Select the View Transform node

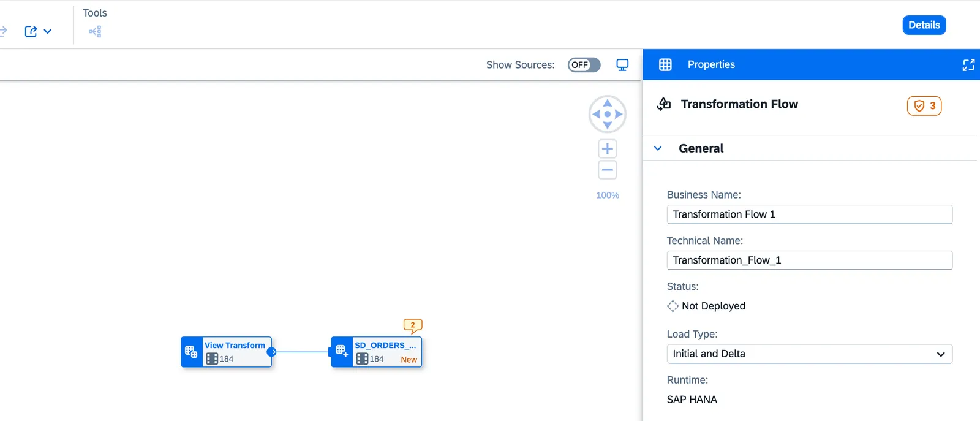point(227,352)
